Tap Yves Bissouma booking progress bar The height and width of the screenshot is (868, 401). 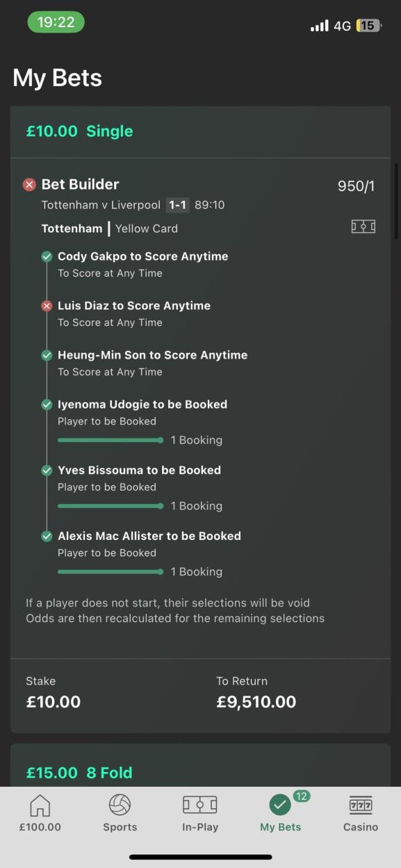coord(111,506)
